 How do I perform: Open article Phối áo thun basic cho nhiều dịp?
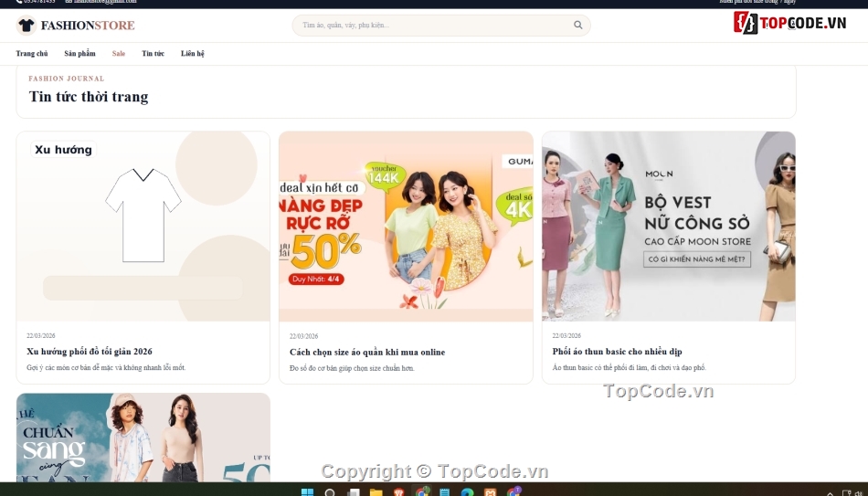(x=617, y=352)
